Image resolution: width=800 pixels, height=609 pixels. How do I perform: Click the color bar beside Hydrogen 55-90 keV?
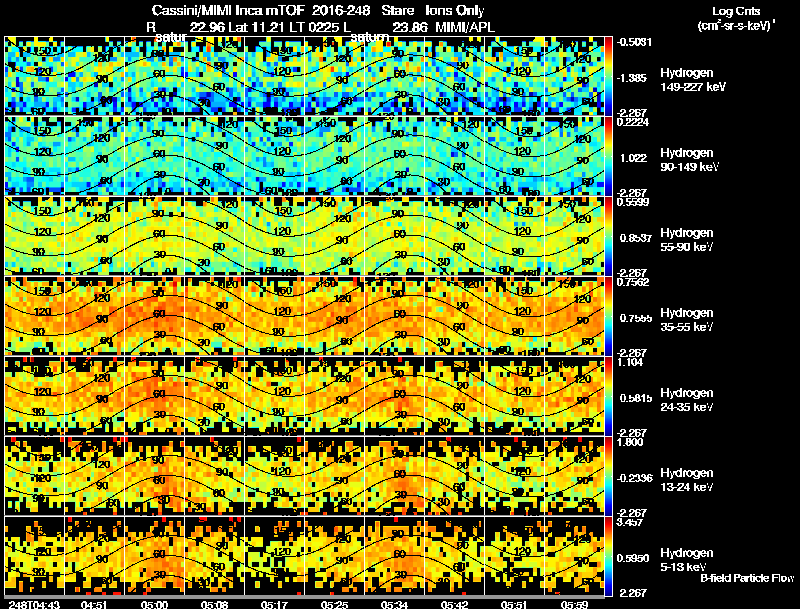(x=608, y=236)
